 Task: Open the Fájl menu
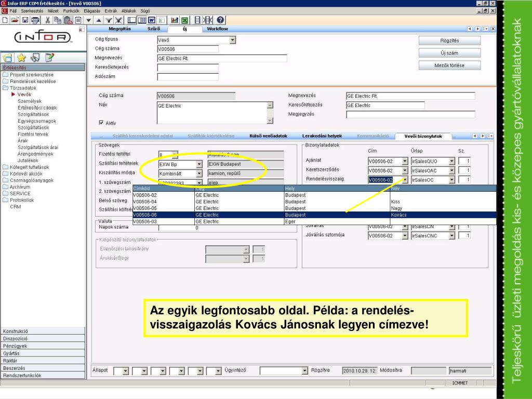click(13, 11)
